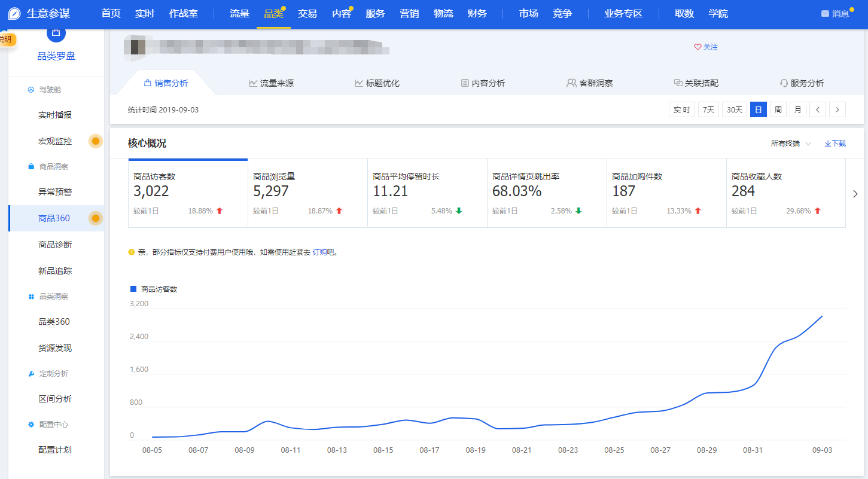This screenshot has width=868, height=479.
Task: Click the 生意参谋 compass logo icon
Action: click(x=14, y=14)
